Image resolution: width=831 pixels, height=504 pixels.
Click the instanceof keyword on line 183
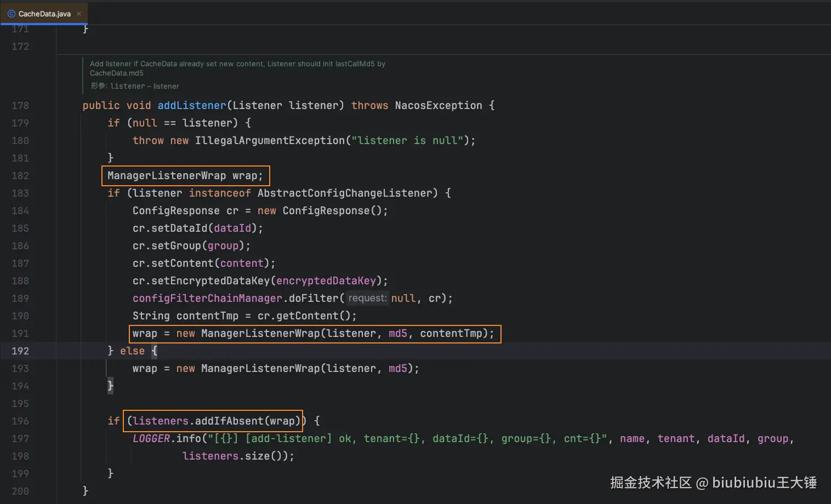pyautogui.click(x=220, y=193)
